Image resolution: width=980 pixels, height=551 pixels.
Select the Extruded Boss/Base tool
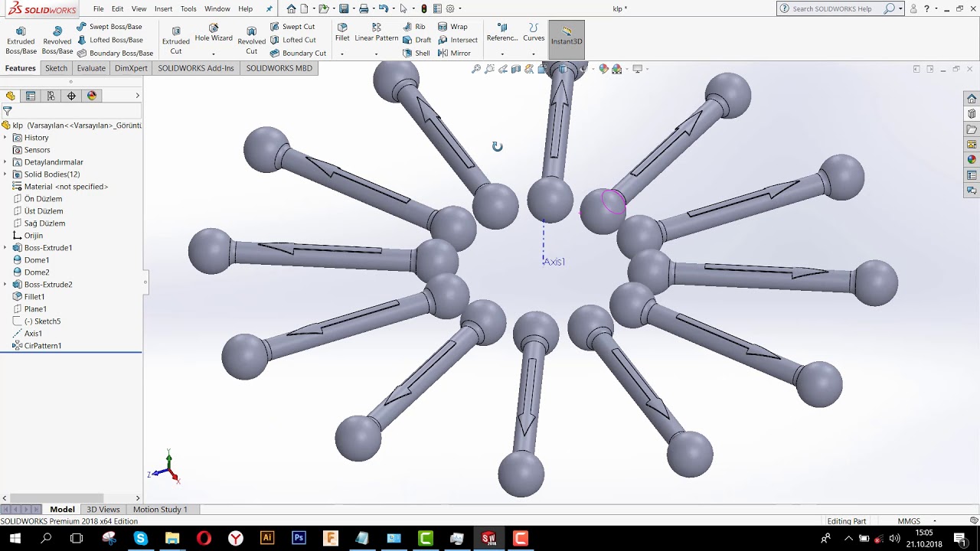point(21,40)
